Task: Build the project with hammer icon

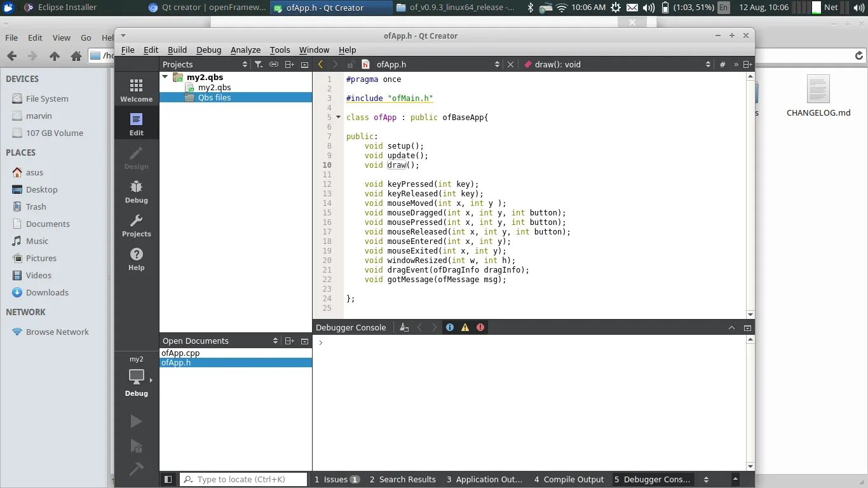Action: (136, 469)
